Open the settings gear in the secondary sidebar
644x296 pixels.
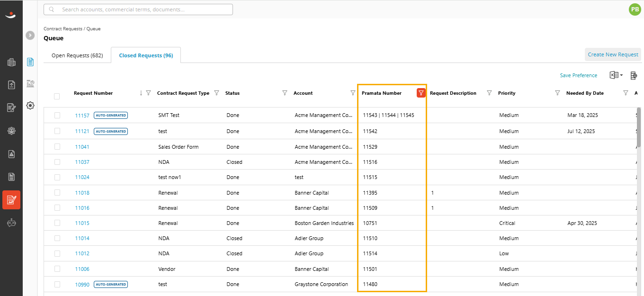tap(30, 106)
